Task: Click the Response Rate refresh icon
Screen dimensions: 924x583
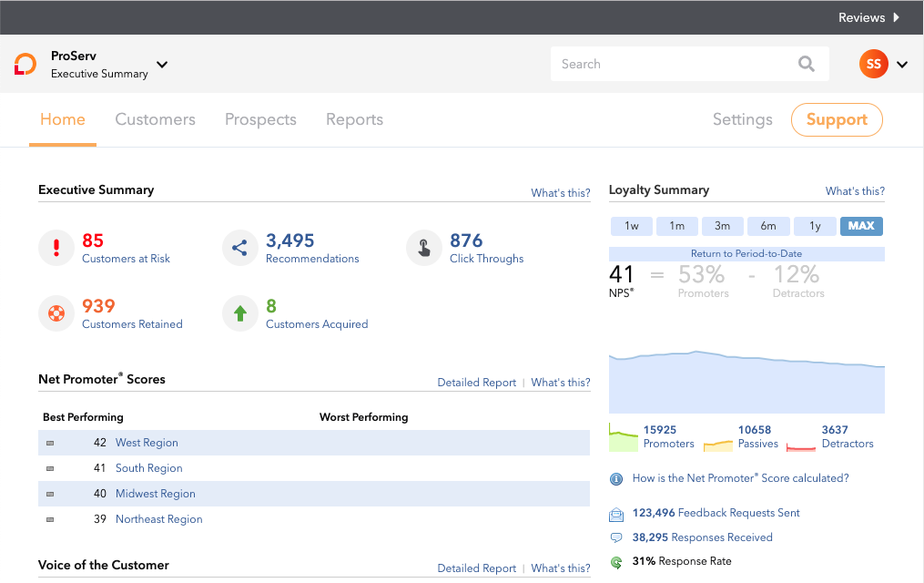Action: (x=615, y=562)
